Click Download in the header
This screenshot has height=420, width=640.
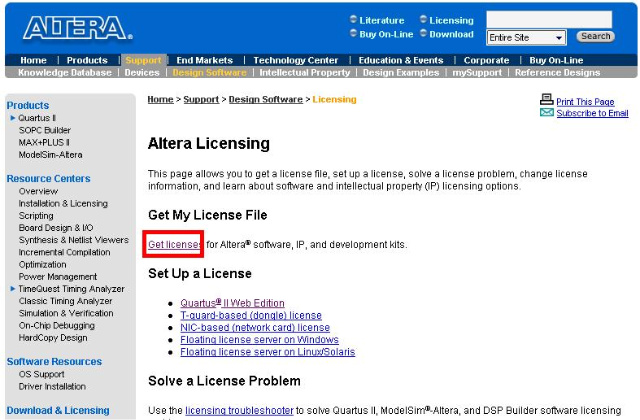[451, 34]
